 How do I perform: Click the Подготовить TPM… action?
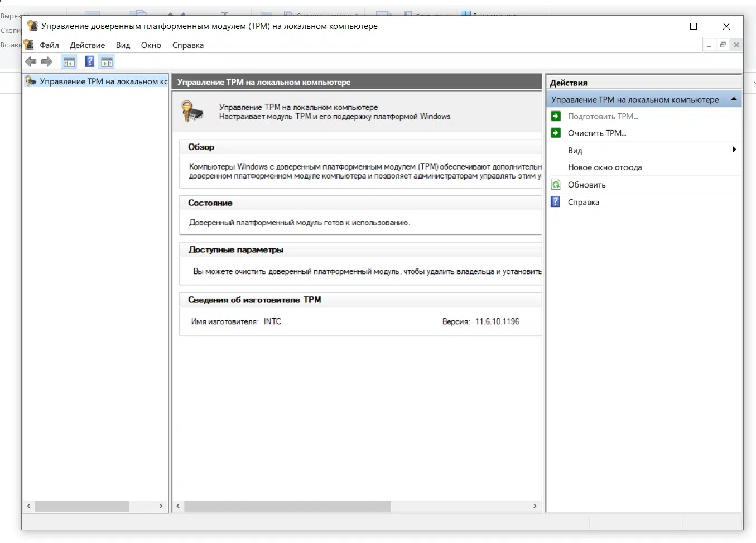tap(603, 117)
